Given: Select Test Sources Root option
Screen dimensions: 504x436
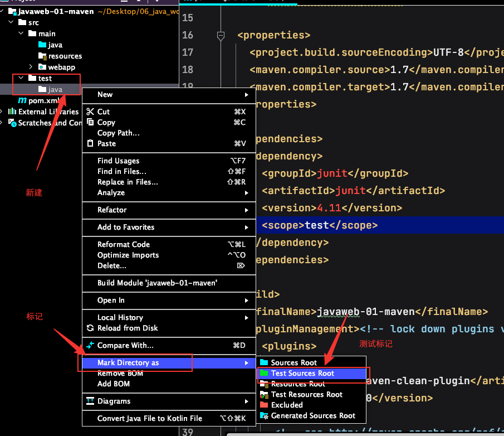Looking at the screenshot, I should coord(312,373).
